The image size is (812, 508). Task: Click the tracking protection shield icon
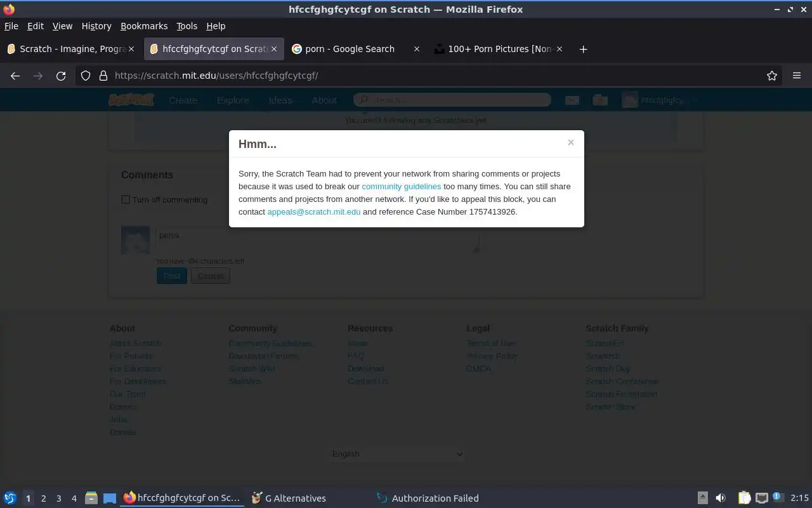point(86,76)
